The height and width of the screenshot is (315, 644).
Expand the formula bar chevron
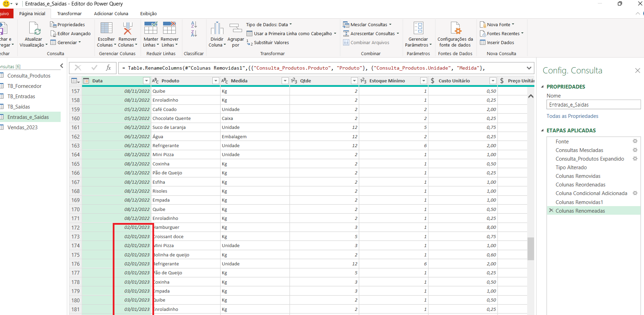pos(529,68)
